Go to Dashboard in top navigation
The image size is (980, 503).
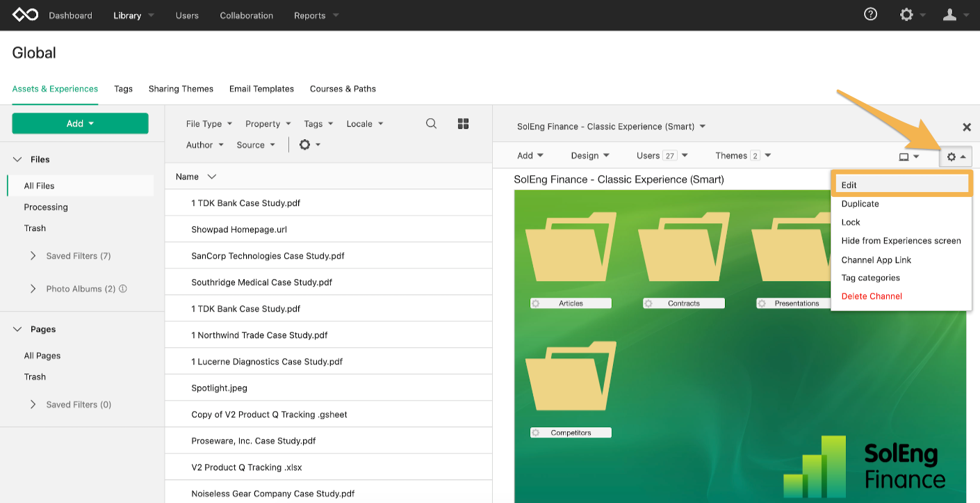point(70,15)
